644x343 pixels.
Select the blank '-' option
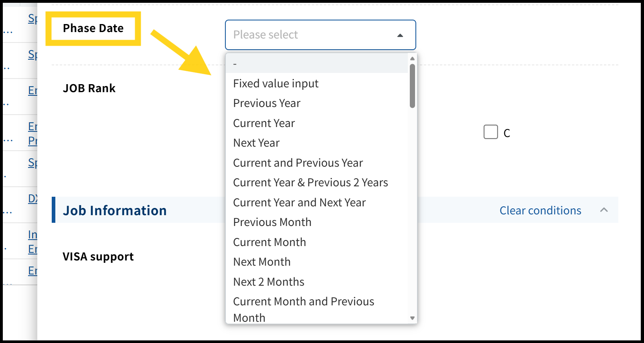(x=317, y=63)
